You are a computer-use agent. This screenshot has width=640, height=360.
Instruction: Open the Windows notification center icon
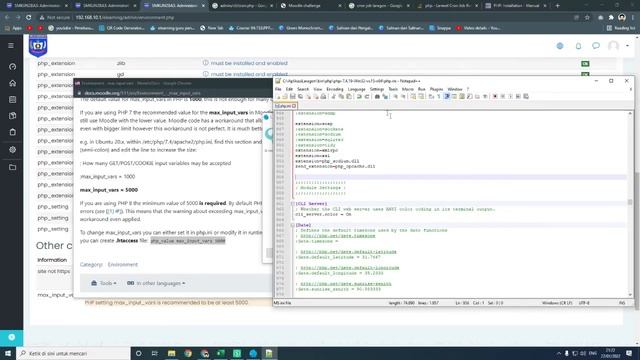coord(629,353)
